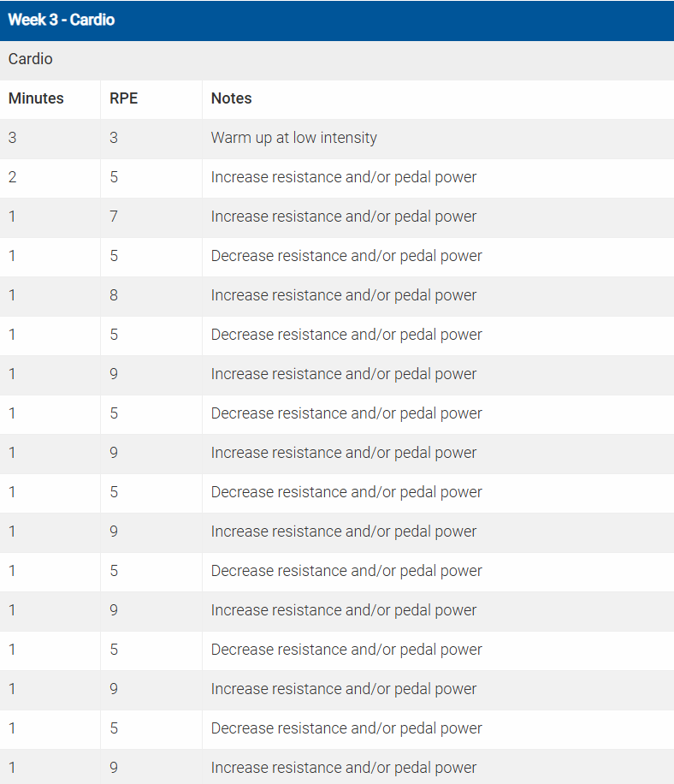
Task: Select the Minutes cell showing 2
Action: [x=12, y=177]
